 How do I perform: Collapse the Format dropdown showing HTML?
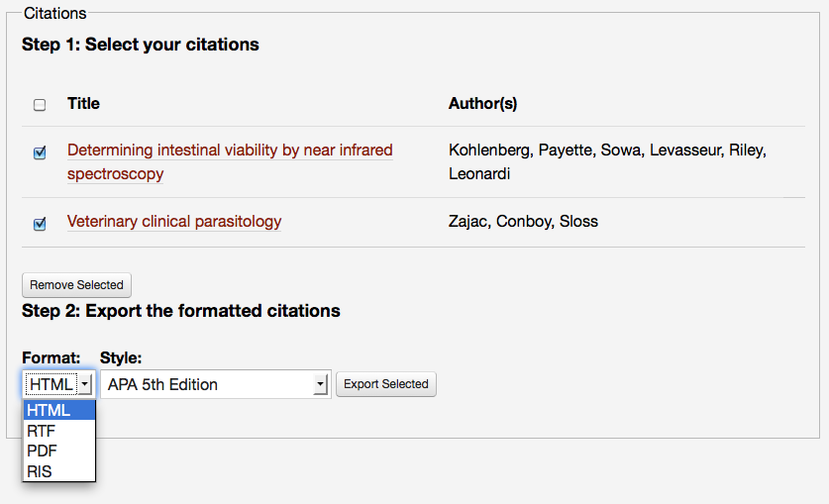[58, 384]
